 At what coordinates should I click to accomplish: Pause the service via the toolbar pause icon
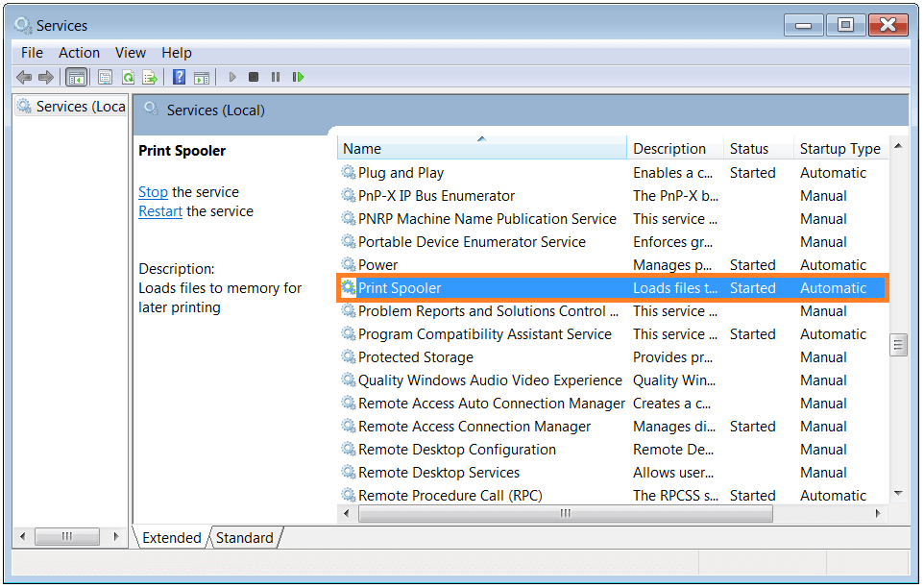(x=276, y=77)
